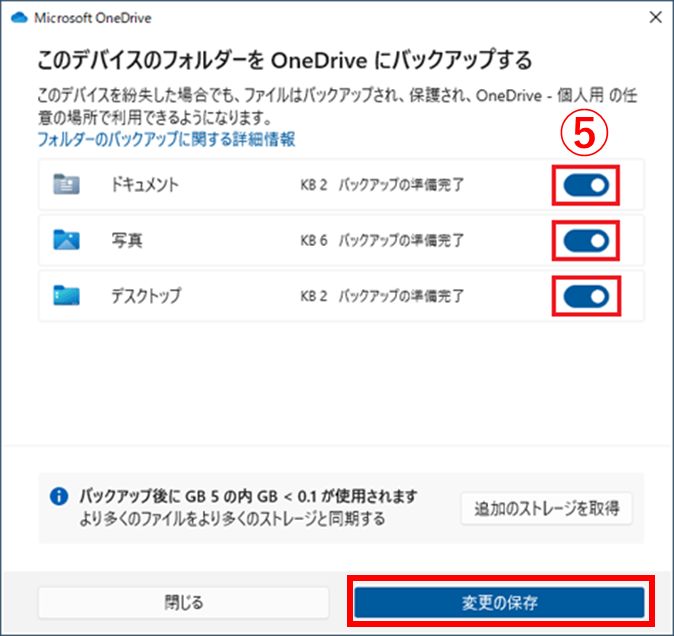Click the 閉じる button
The width and height of the screenshot is (674, 636).
coord(184,602)
